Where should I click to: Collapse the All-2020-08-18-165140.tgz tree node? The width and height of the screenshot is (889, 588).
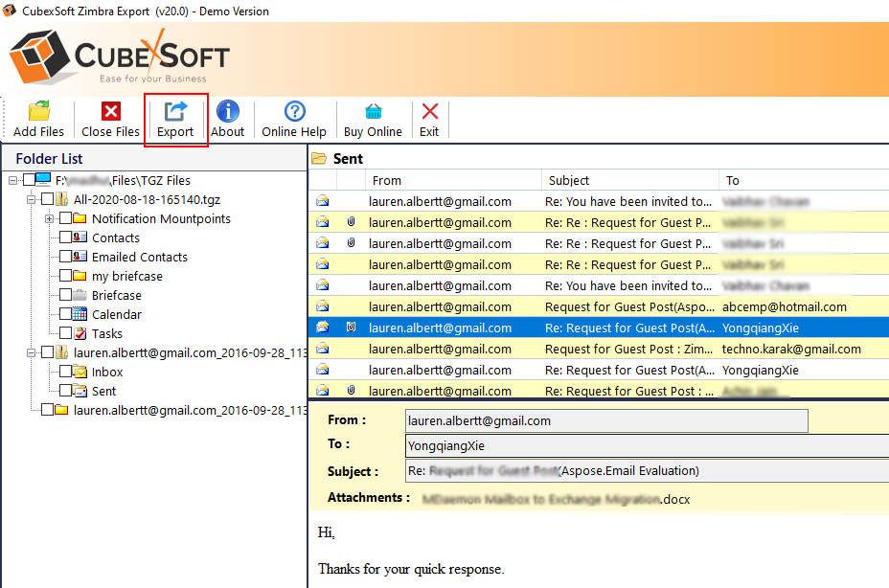coord(31,199)
